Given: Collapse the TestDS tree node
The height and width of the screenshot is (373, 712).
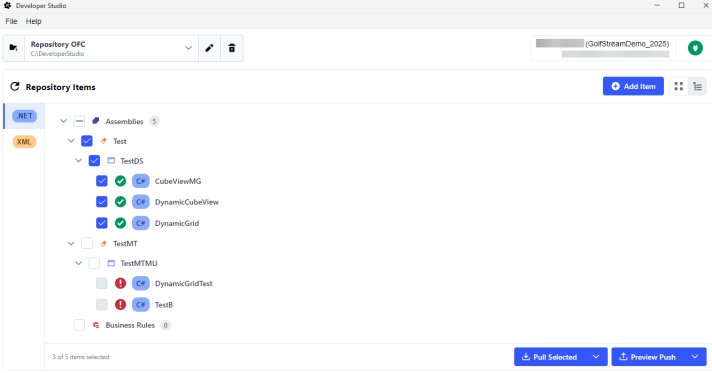Looking at the screenshot, I should (79, 161).
